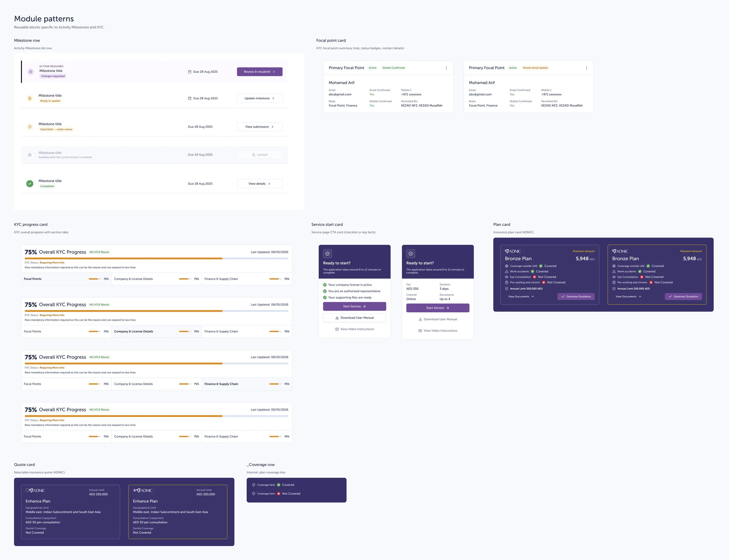Toggle the check 'You are an authorized representative'
Screen dimensions: 729x560
pos(325,291)
